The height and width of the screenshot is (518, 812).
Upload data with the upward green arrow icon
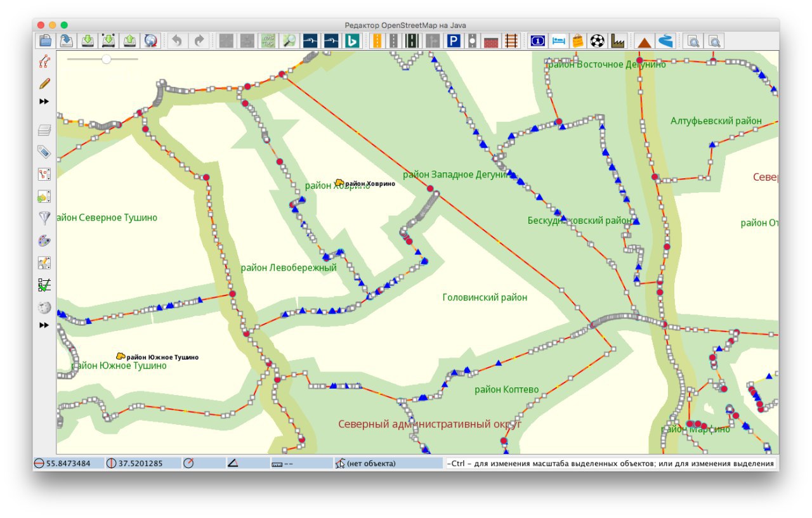(129, 41)
